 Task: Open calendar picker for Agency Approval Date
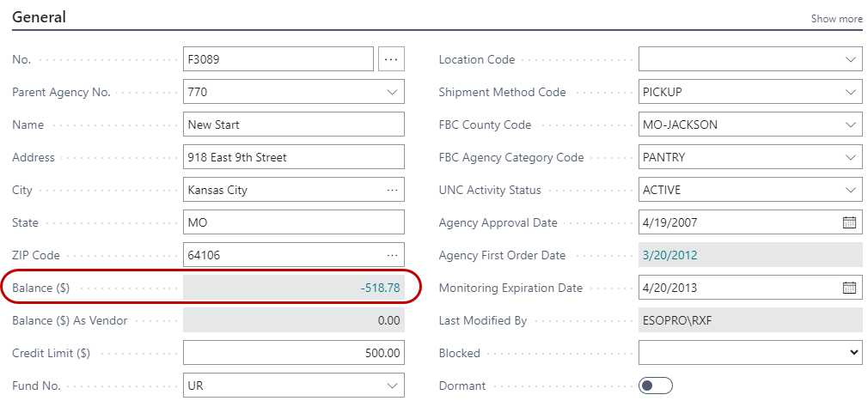click(849, 222)
